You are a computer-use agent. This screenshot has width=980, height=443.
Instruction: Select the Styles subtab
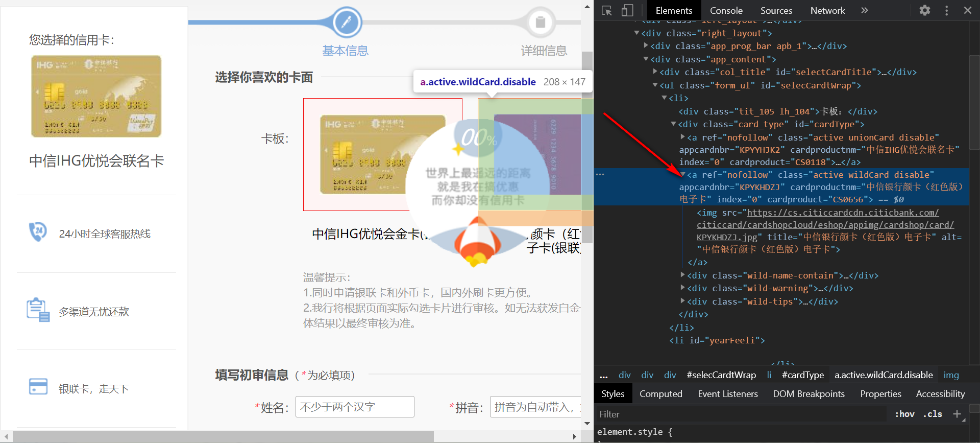[x=612, y=394]
